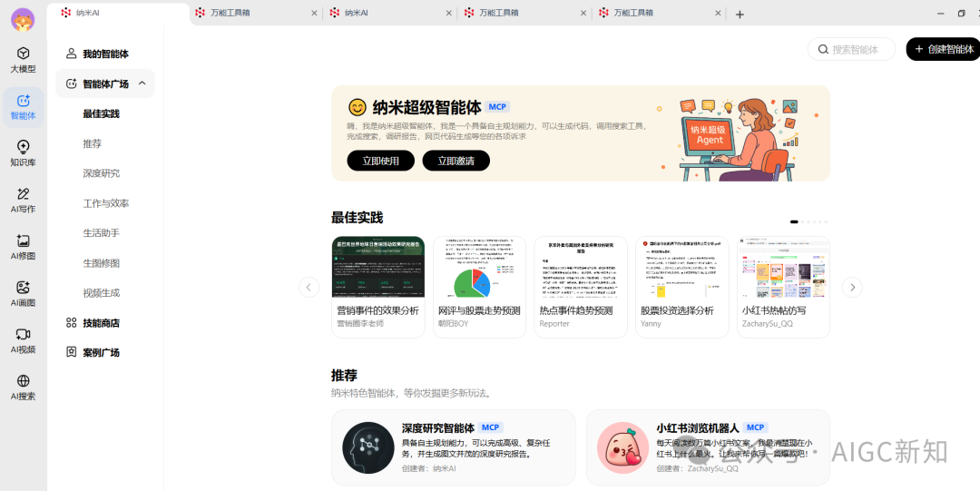Open the 大模型 sidebar icon
This screenshot has height=491, width=980.
click(x=23, y=60)
